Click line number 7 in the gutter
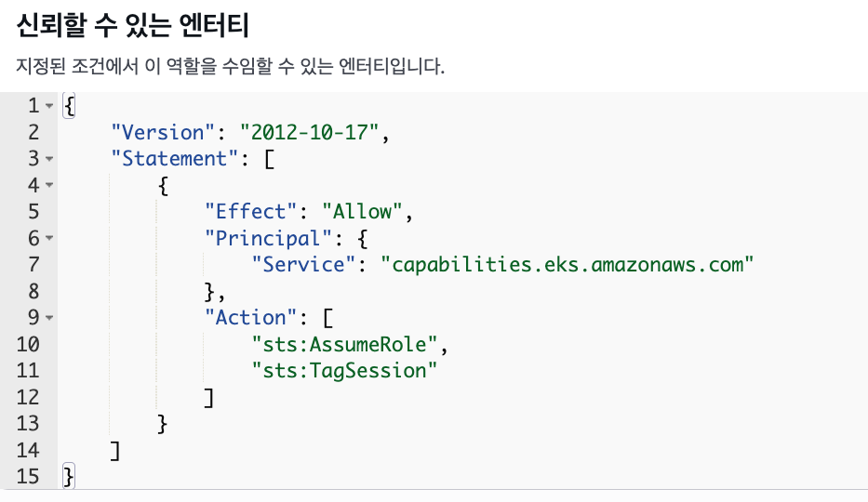 pos(33,265)
